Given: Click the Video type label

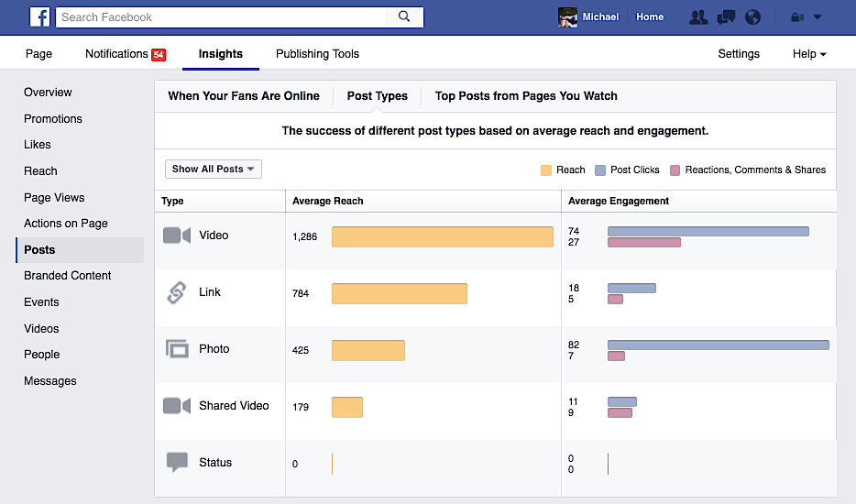Looking at the screenshot, I should (x=214, y=236).
